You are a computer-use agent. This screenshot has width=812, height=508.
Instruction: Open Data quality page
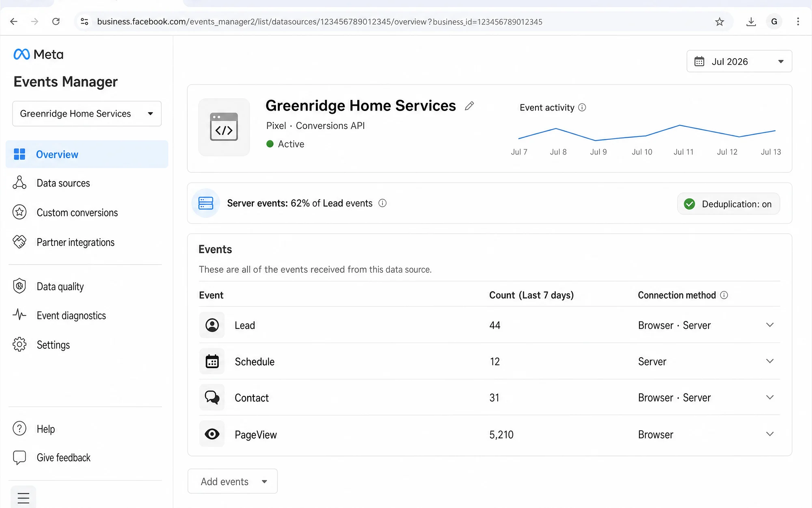click(60, 287)
